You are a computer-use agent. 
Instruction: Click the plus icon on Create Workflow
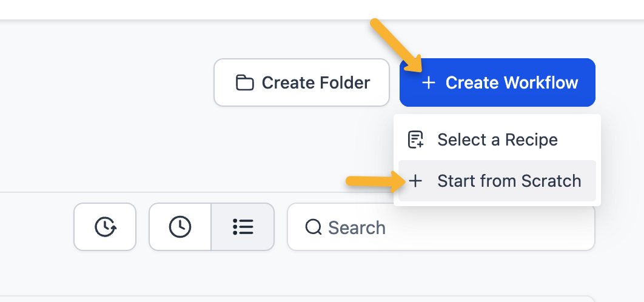[429, 82]
